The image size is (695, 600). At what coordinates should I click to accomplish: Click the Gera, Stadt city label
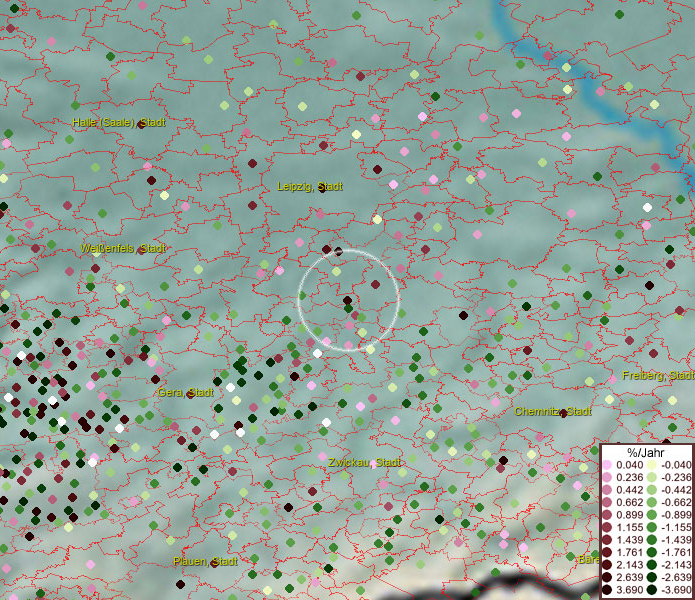185,392
